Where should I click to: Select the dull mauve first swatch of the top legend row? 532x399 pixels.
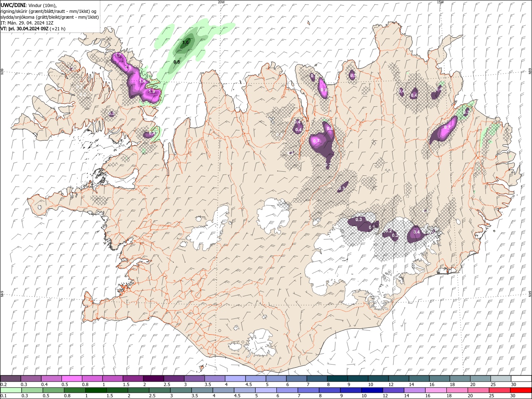pos(10,379)
